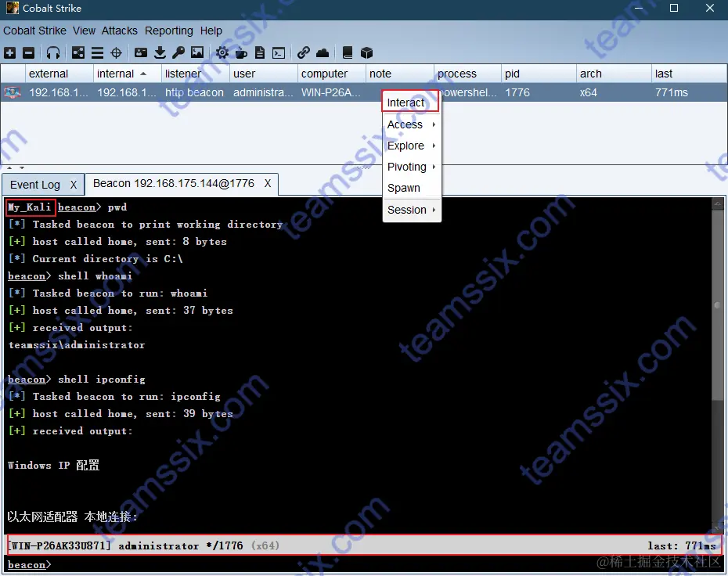Image resolution: width=728 pixels, height=576 pixels.
Task: Click the session's computer icon in the table row
Action: [13, 92]
